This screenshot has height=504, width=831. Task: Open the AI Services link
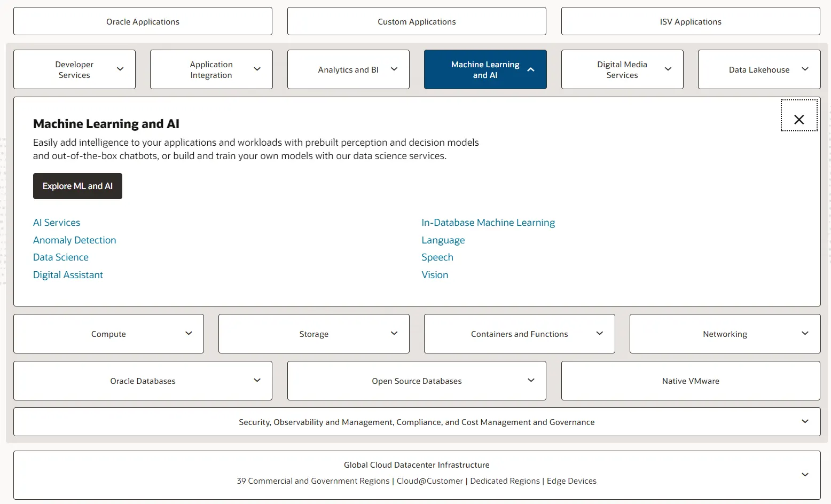(x=57, y=223)
